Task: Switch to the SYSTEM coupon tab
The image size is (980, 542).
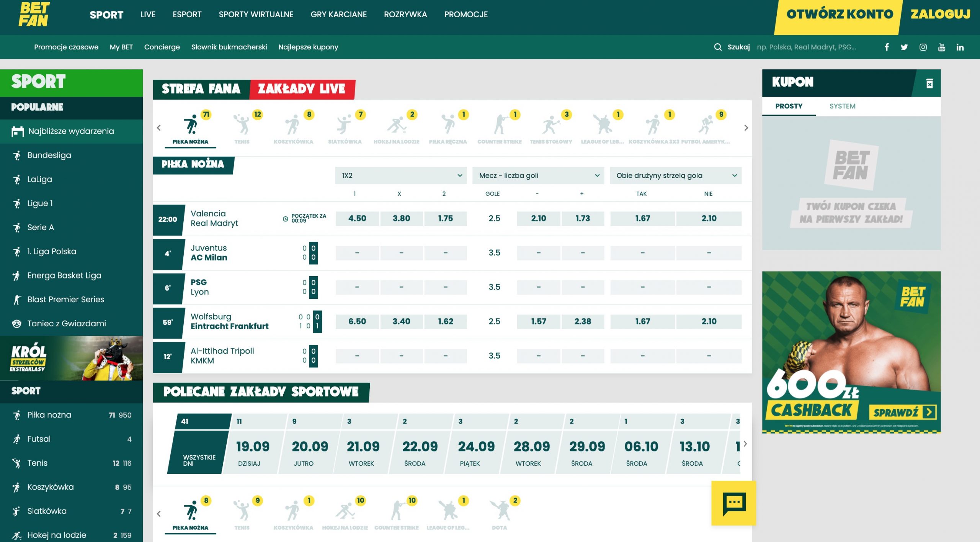Action: (842, 106)
